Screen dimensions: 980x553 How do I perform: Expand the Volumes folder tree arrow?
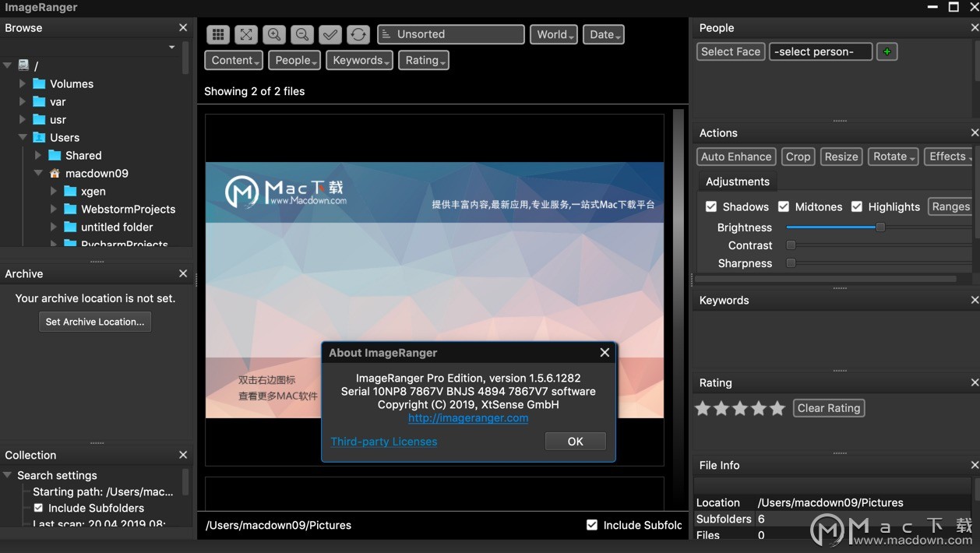click(x=22, y=83)
